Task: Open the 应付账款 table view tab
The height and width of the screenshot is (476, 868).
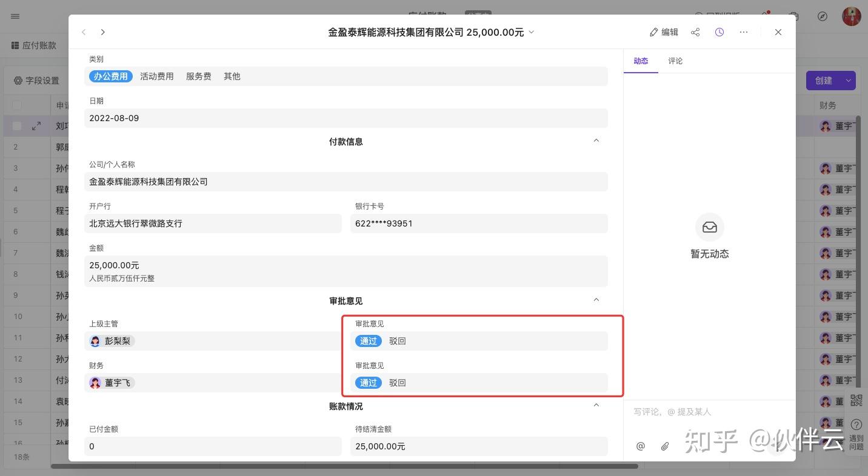Action: click(34, 45)
